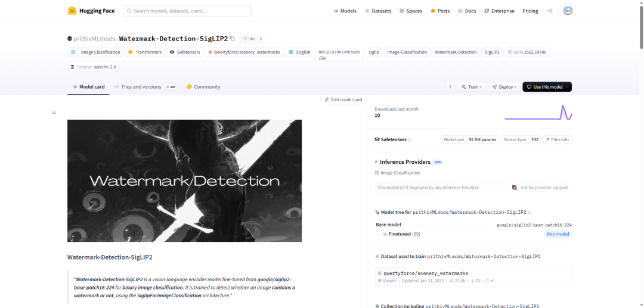
Task: Click the Image-Classification tag chip
Action: coord(407,52)
